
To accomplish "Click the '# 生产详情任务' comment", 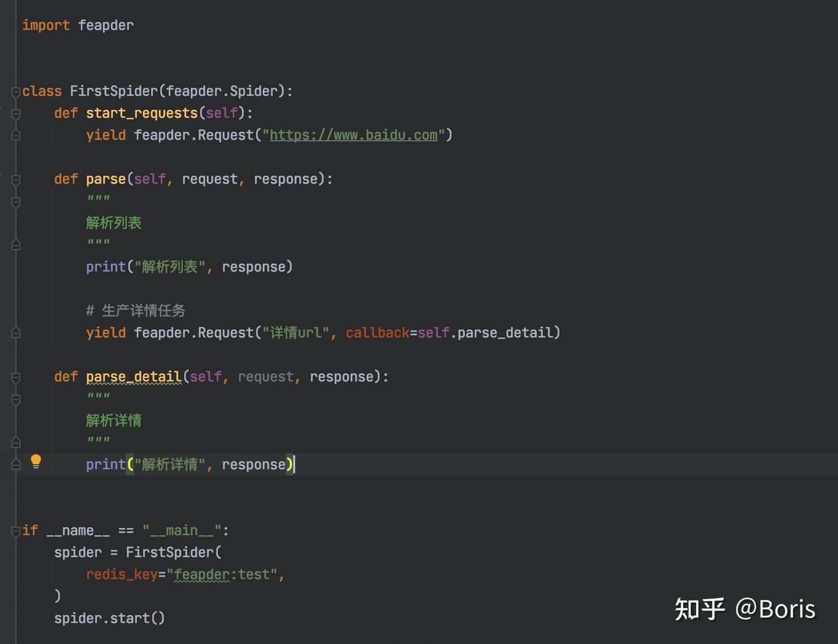I will pyautogui.click(x=136, y=311).
